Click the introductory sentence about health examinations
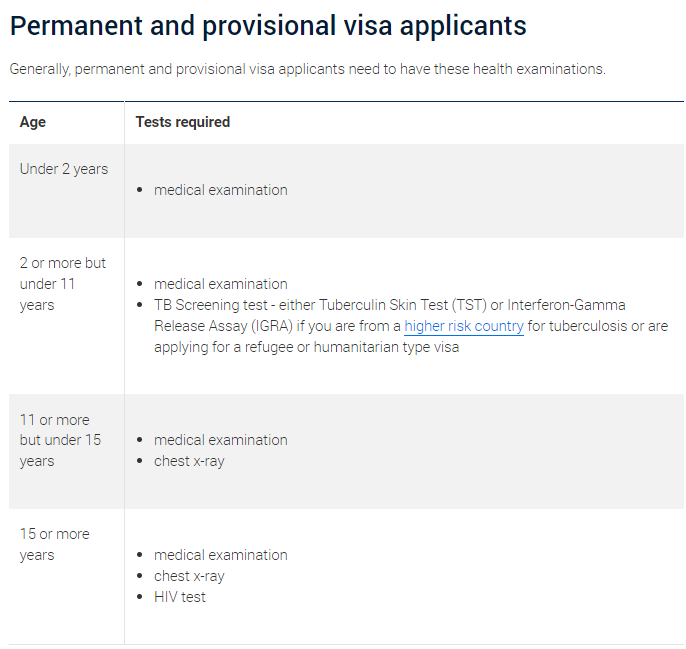Screen dimensions: 686x649 (308, 69)
